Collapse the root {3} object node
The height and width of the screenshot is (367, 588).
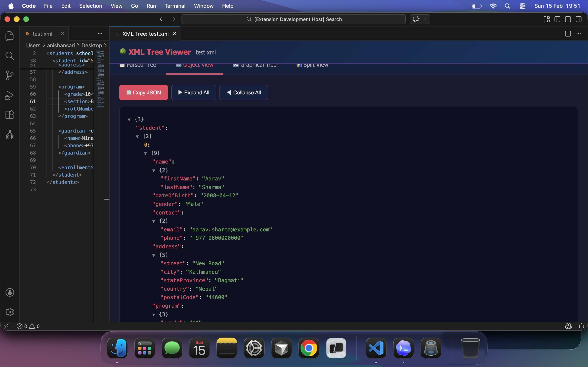point(129,119)
